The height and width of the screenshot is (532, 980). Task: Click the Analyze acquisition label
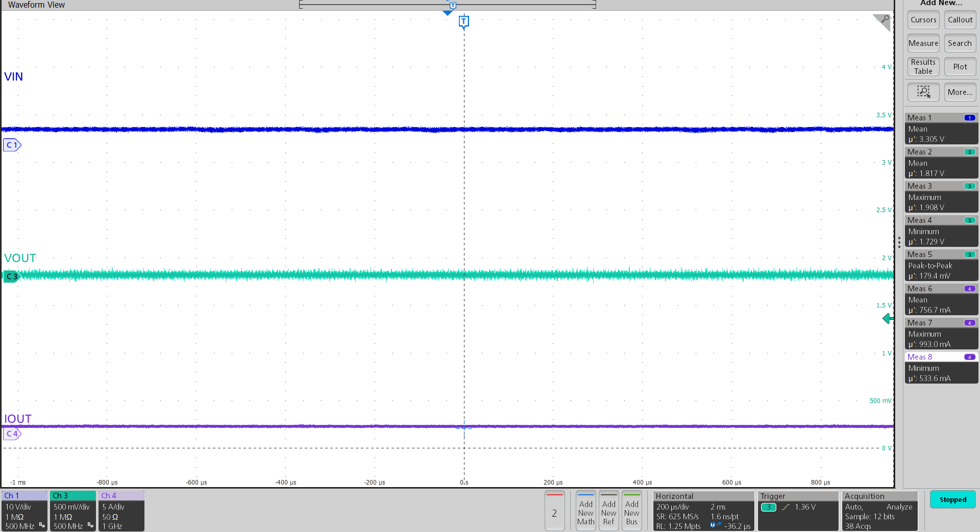pyautogui.click(x=899, y=507)
